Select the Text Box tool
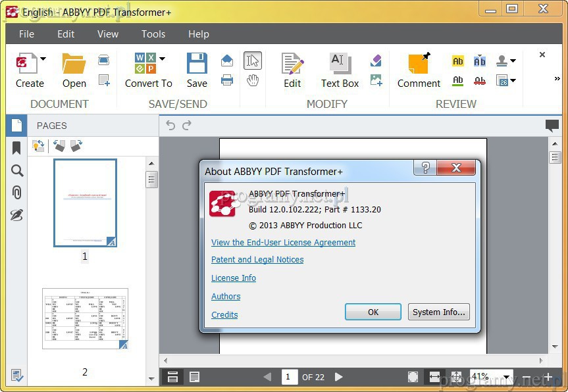Image resolution: width=568 pixels, height=392 pixels. click(x=340, y=70)
